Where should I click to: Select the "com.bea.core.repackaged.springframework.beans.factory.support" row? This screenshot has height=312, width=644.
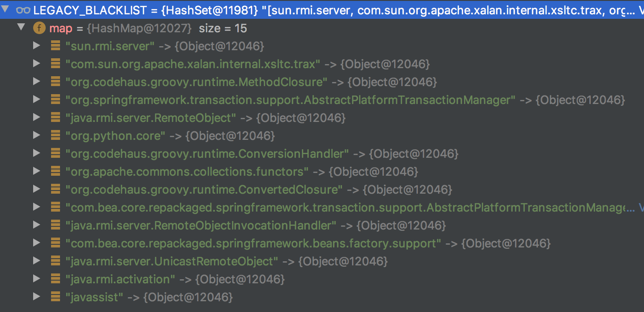[x=322, y=243]
